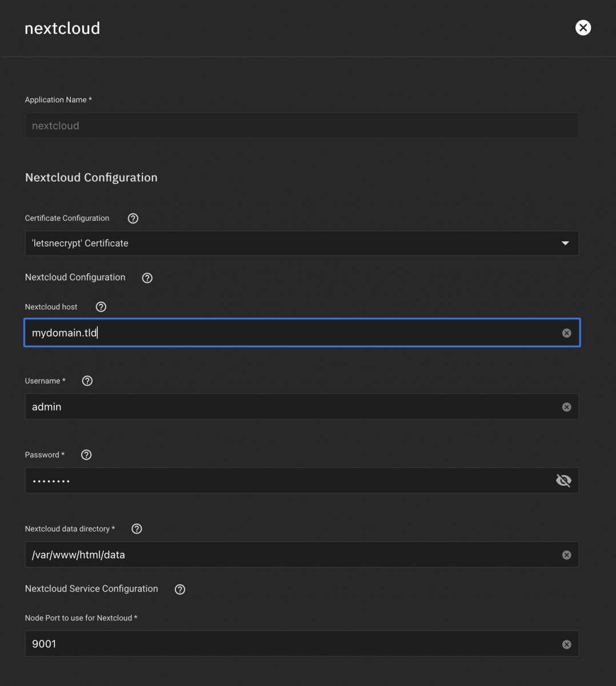This screenshot has height=686, width=616.
Task: Clear the Username field value
Action: [566, 407]
